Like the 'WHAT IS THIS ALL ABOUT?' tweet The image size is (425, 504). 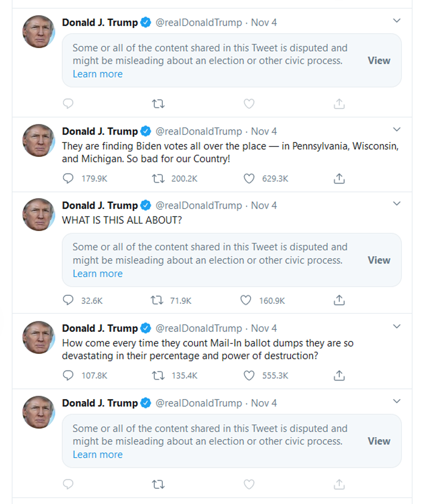pos(246,300)
